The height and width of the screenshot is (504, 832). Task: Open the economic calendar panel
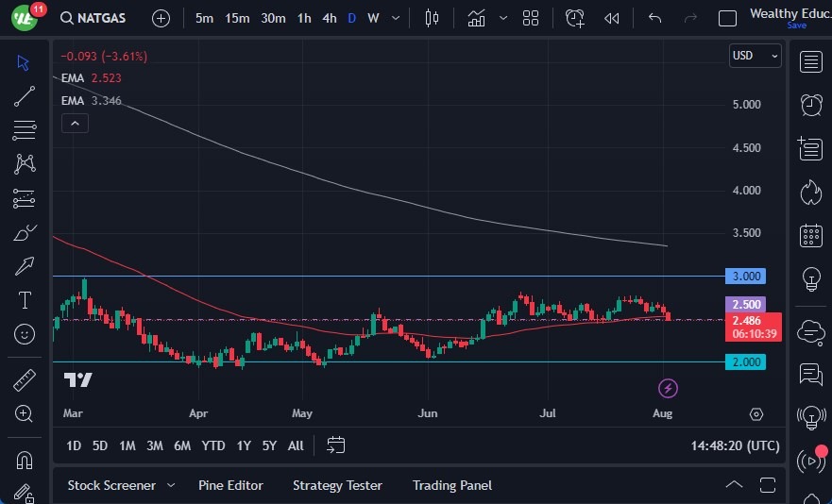click(810, 235)
